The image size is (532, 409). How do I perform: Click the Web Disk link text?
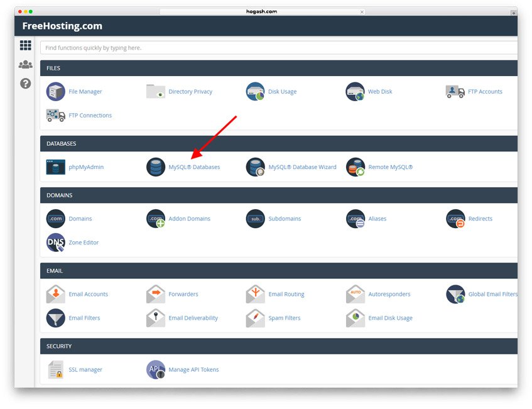coord(380,92)
